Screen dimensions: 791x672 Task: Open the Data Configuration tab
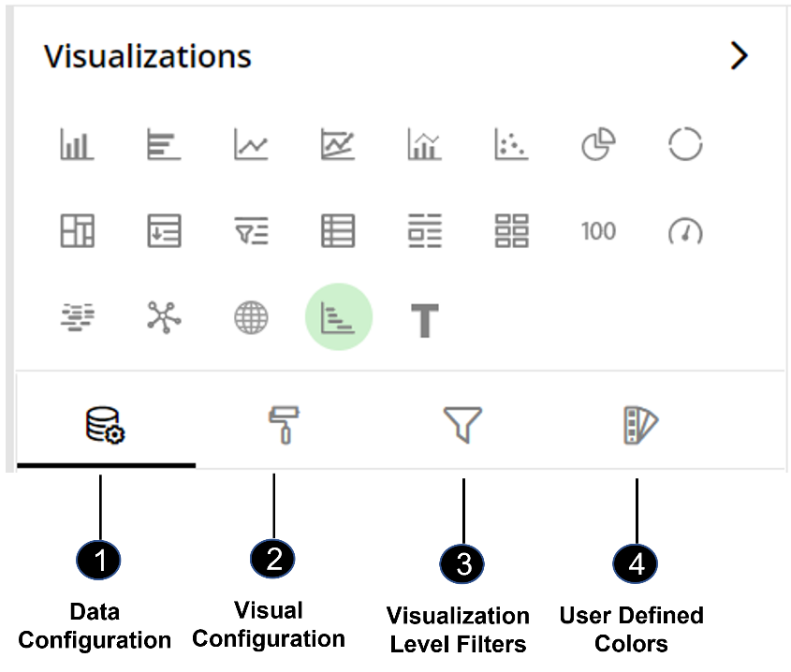106,425
